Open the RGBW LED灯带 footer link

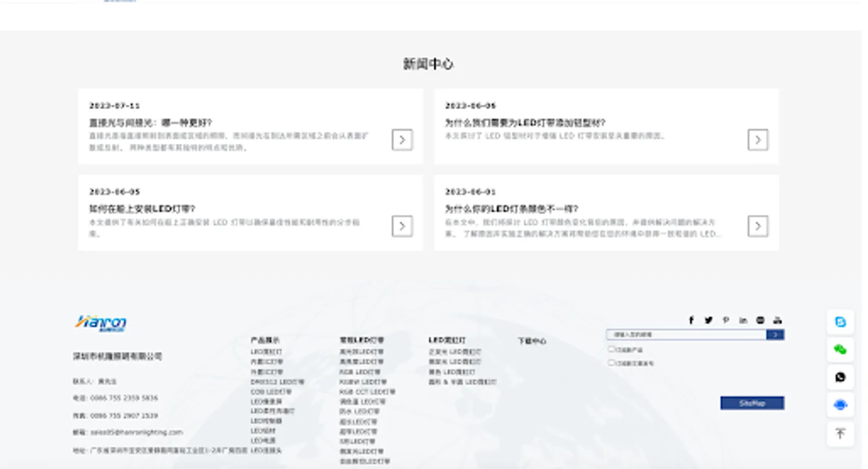pyautogui.click(x=363, y=382)
